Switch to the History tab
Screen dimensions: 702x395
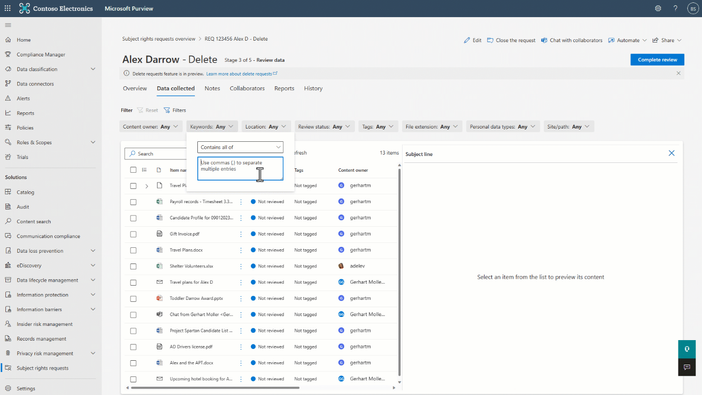(313, 89)
